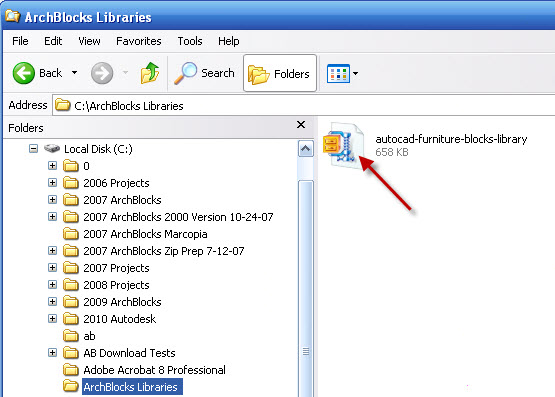Select Local Disk (C:) drive icon
Image resolution: width=555 pixels, height=397 pixels.
coord(52,149)
